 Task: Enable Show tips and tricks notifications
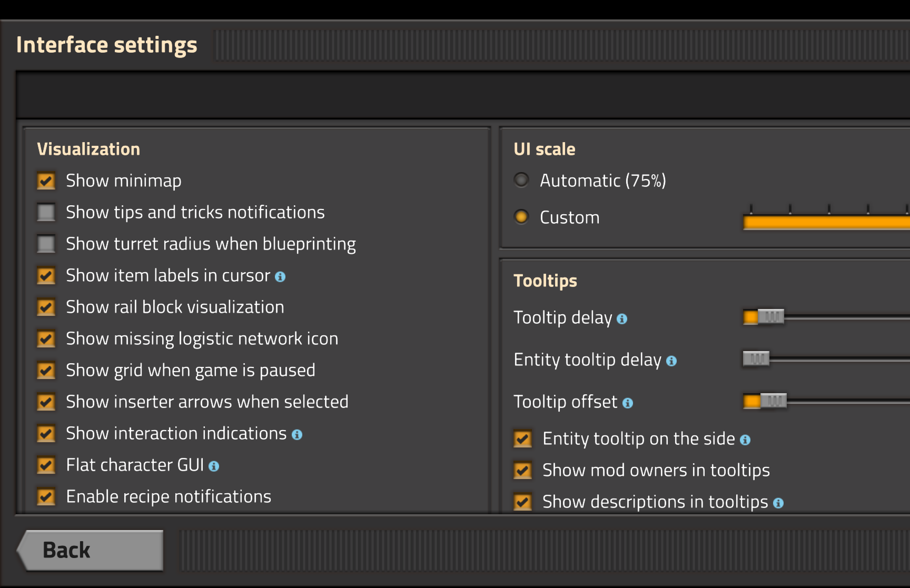coord(46,212)
